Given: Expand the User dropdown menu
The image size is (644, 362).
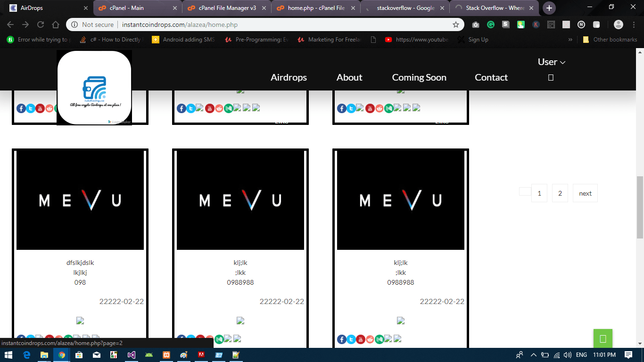Looking at the screenshot, I should (x=551, y=62).
